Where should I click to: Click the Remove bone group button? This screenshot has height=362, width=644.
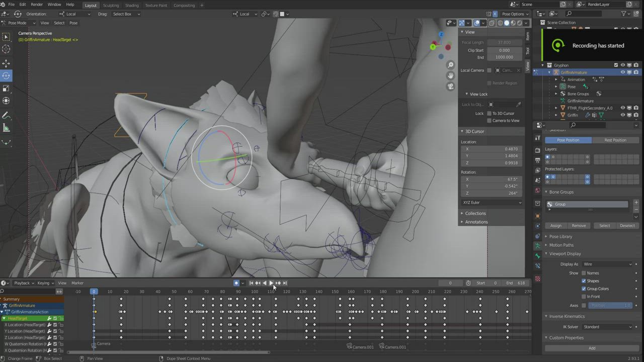point(579,226)
